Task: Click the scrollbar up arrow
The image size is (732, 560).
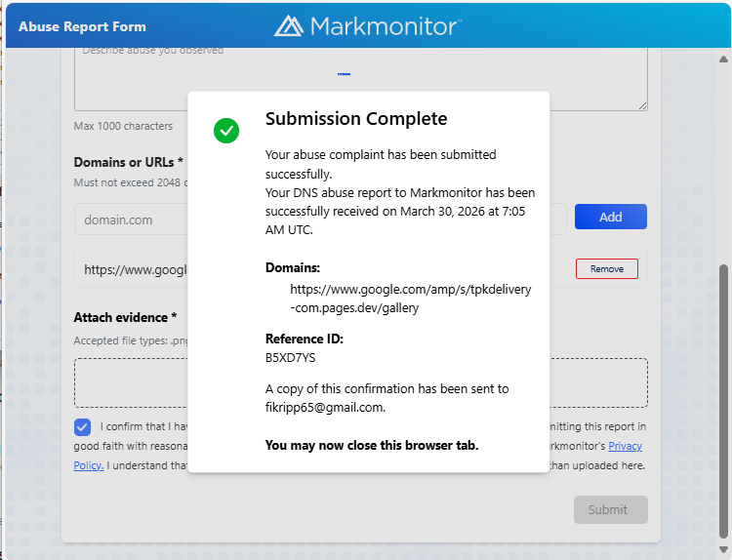Action: tap(723, 60)
